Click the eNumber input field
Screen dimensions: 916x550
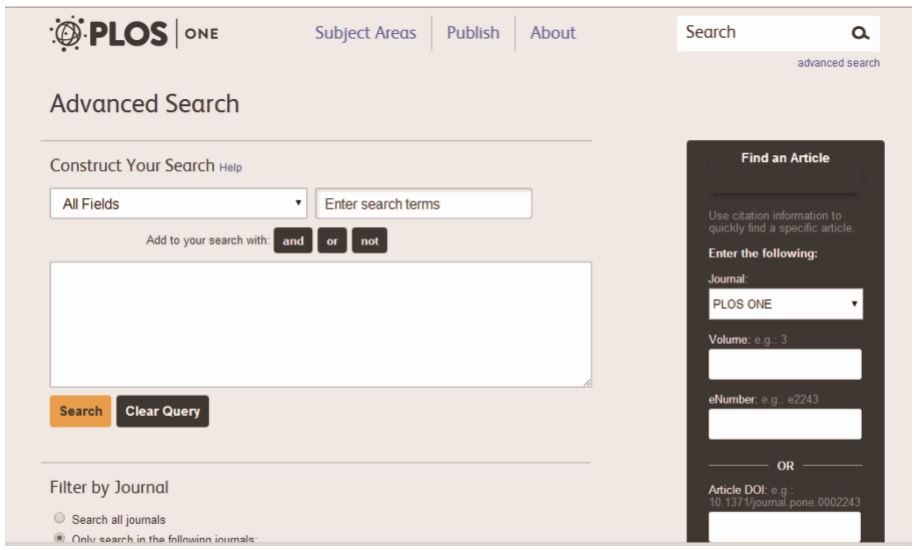pyautogui.click(x=785, y=424)
